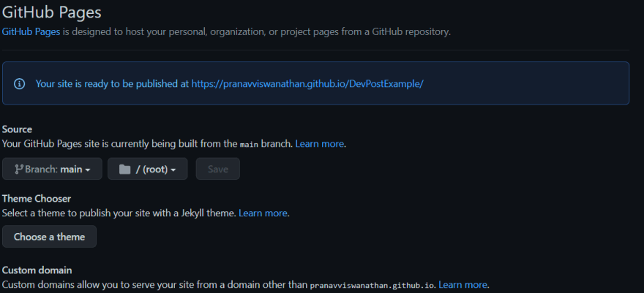Open the pranavviswanathan.github.io/DevPostExample site URL

(307, 83)
